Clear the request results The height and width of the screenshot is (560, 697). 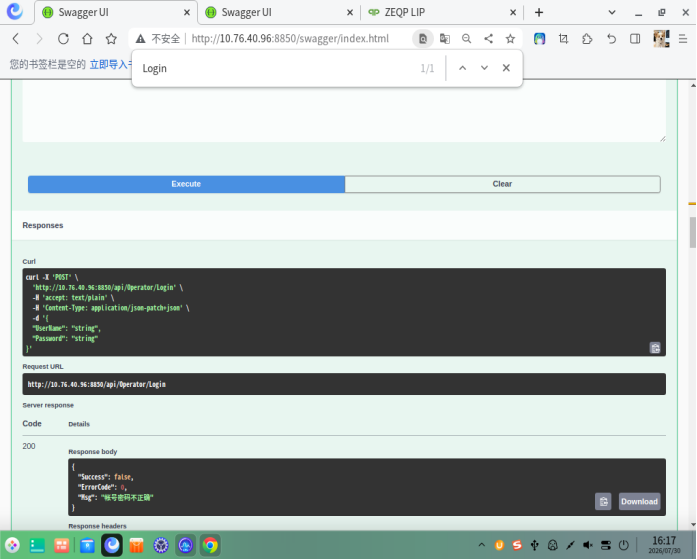[x=502, y=184]
